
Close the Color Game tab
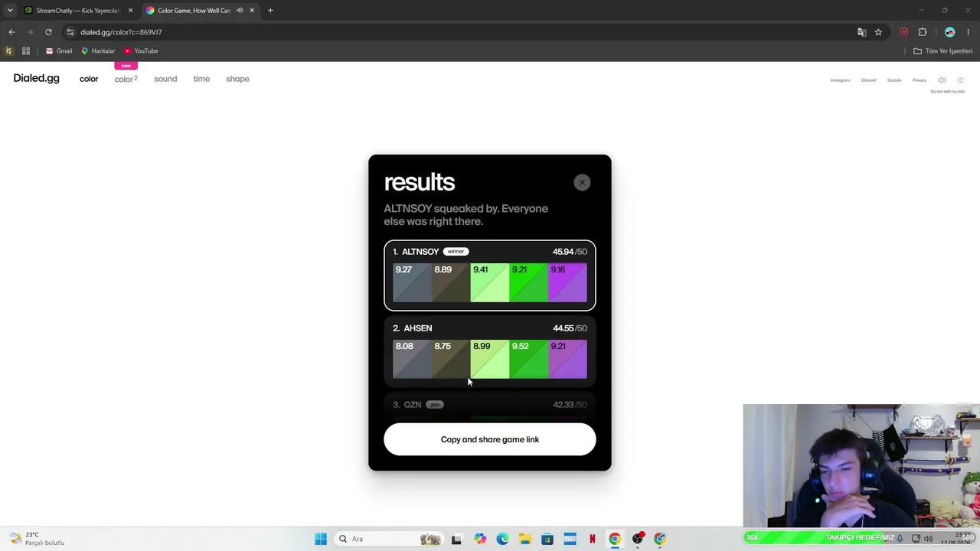[252, 11]
